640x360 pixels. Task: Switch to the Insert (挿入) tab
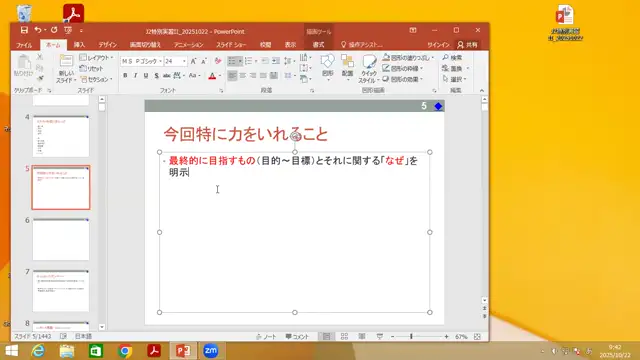(x=79, y=45)
